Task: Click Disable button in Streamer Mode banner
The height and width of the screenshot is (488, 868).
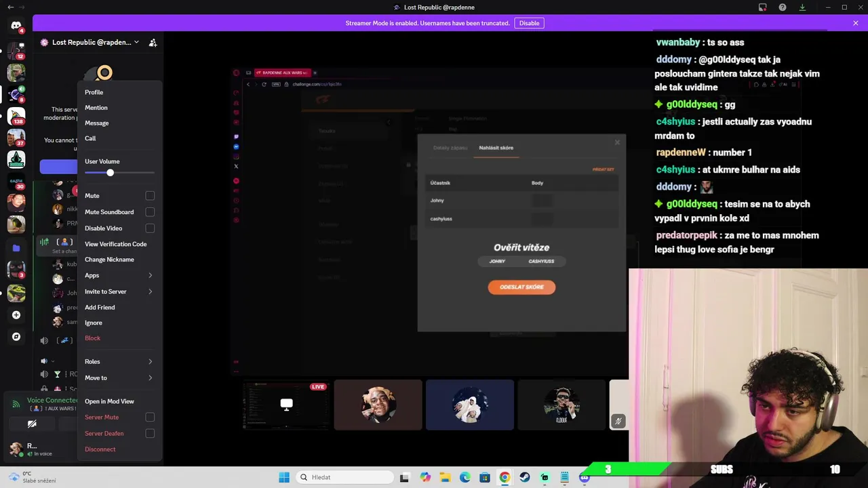Action: (x=529, y=23)
